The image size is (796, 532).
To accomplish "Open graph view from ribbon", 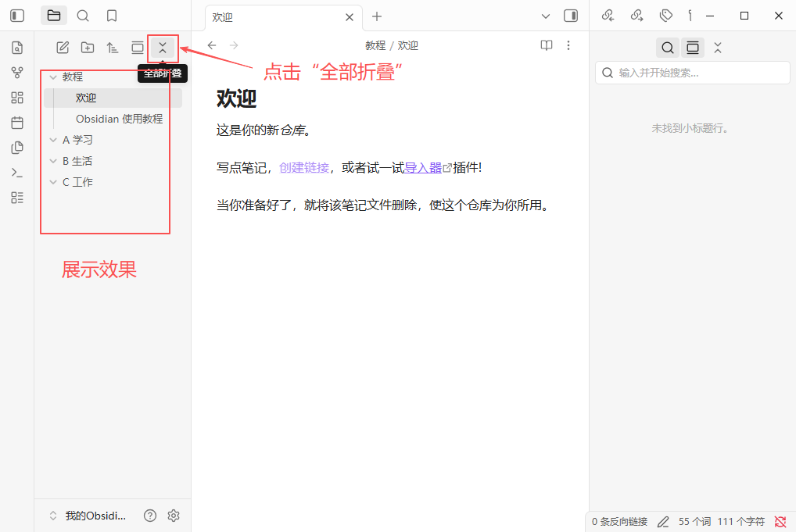I will click(17, 73).
